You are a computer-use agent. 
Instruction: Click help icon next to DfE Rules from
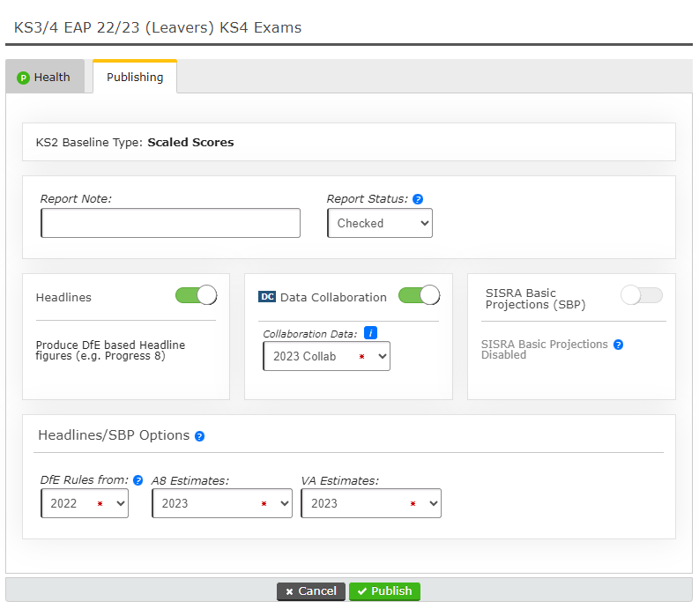tap(138, 480)
